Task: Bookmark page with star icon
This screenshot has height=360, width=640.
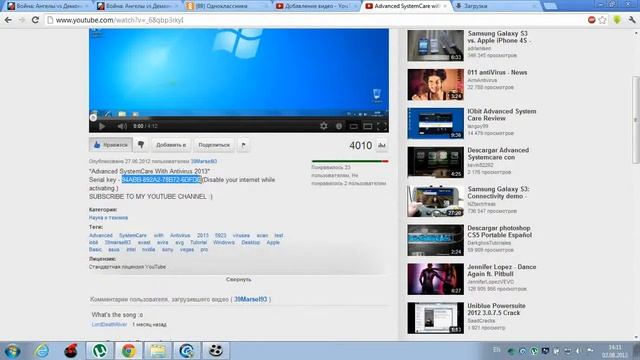Action: tap(602, 20)
